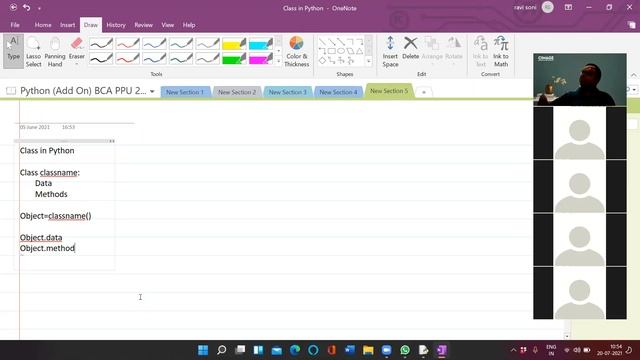
Task: Click the Back arrow in title bar
Action: [13, 7]
